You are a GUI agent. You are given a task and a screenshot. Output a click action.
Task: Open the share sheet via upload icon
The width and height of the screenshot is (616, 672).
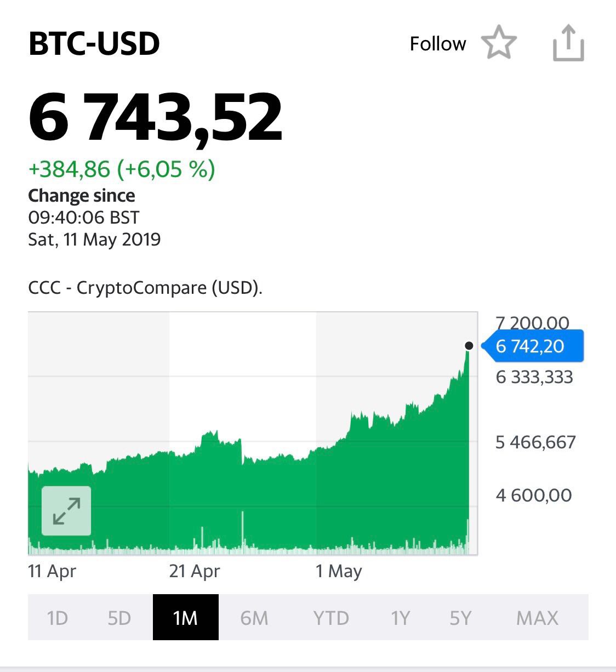(568, 43)
